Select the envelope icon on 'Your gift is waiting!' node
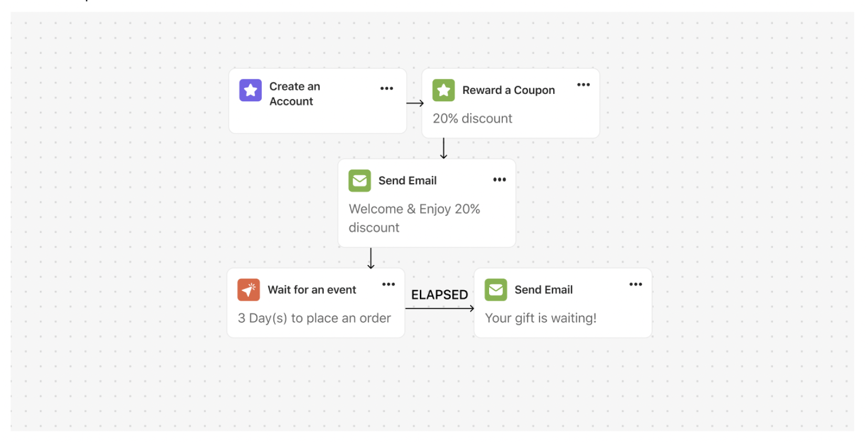868x444 pixels. coord(496,289)
